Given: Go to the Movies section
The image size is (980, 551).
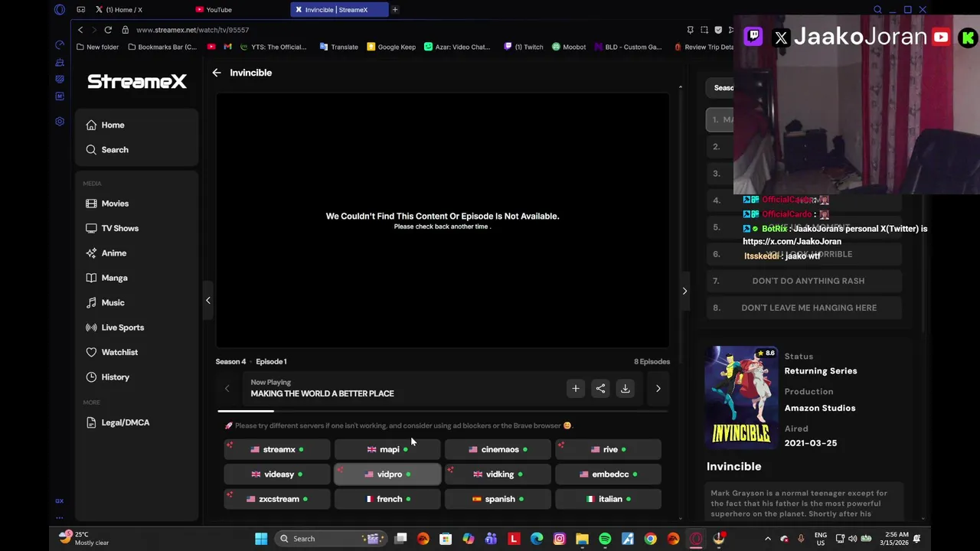Looking at the screenshot, I should pos(137,204).
